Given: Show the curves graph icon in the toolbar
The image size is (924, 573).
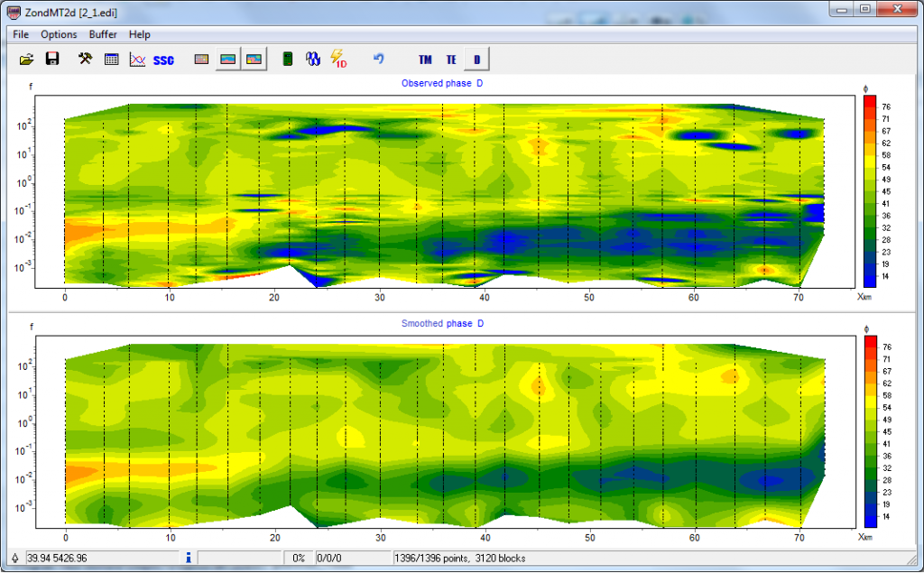Looking at the screenshot, I should [x=137, y=60].
